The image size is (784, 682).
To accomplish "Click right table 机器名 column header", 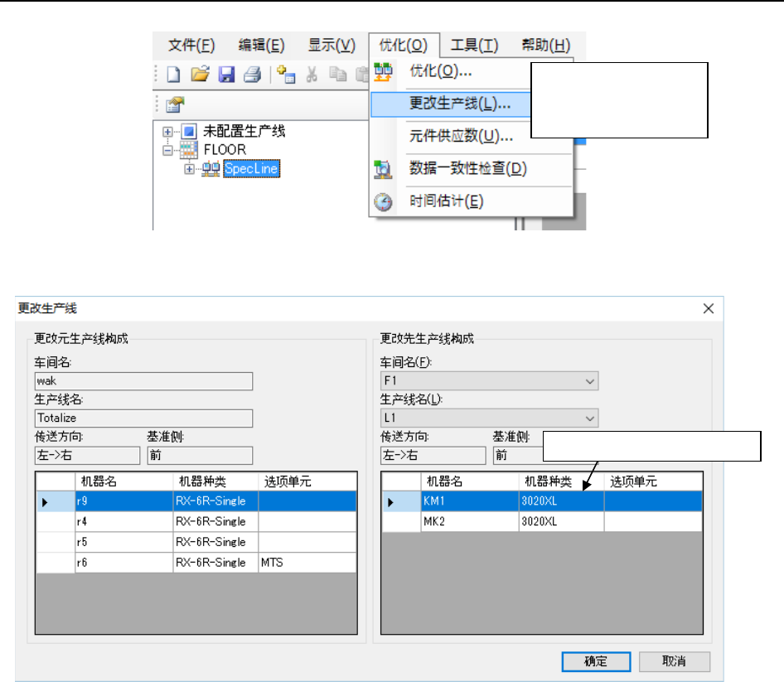I will (470, 482).
